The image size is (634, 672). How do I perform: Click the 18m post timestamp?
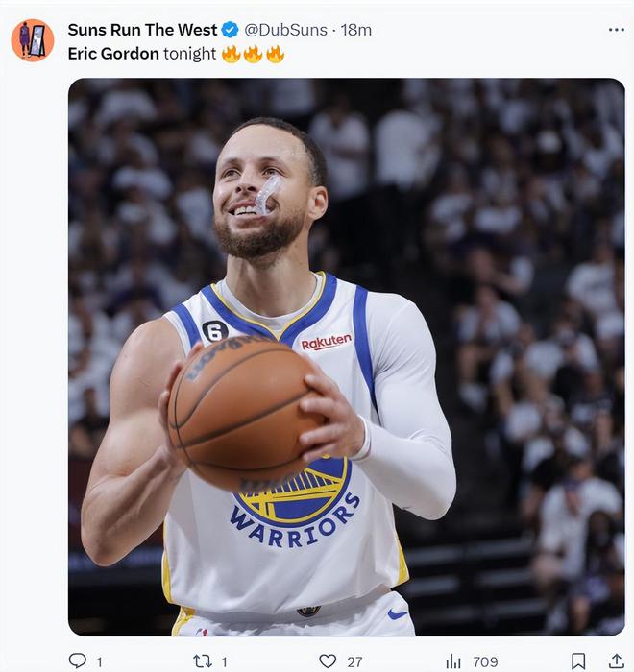click(x=356, y=30)
